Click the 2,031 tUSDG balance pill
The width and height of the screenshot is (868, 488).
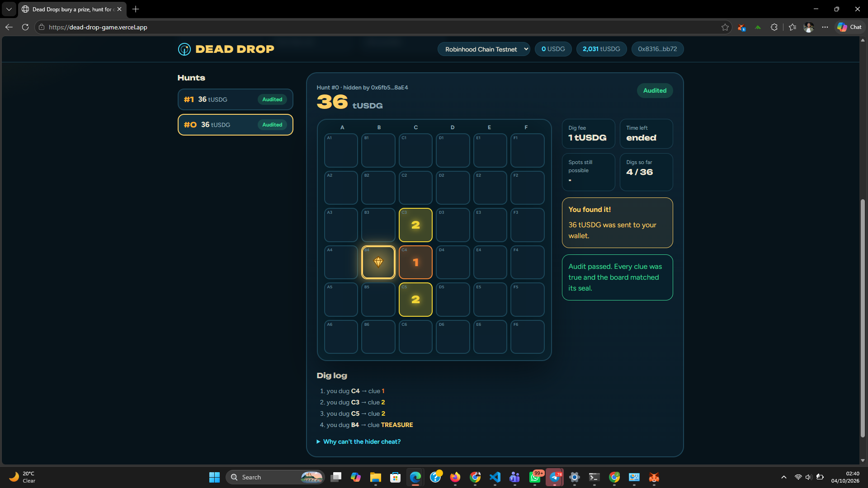pos(601,49)
